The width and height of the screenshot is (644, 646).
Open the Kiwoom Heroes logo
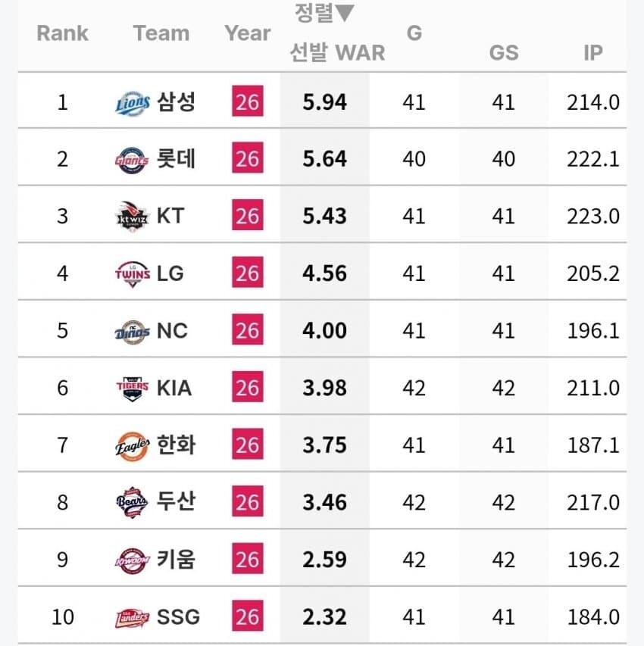(132, 560)
